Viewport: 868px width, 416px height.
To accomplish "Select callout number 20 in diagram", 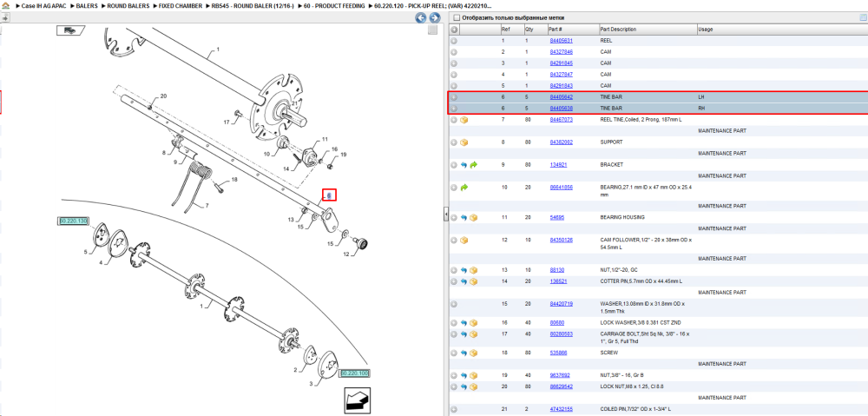I will point(163,96).
